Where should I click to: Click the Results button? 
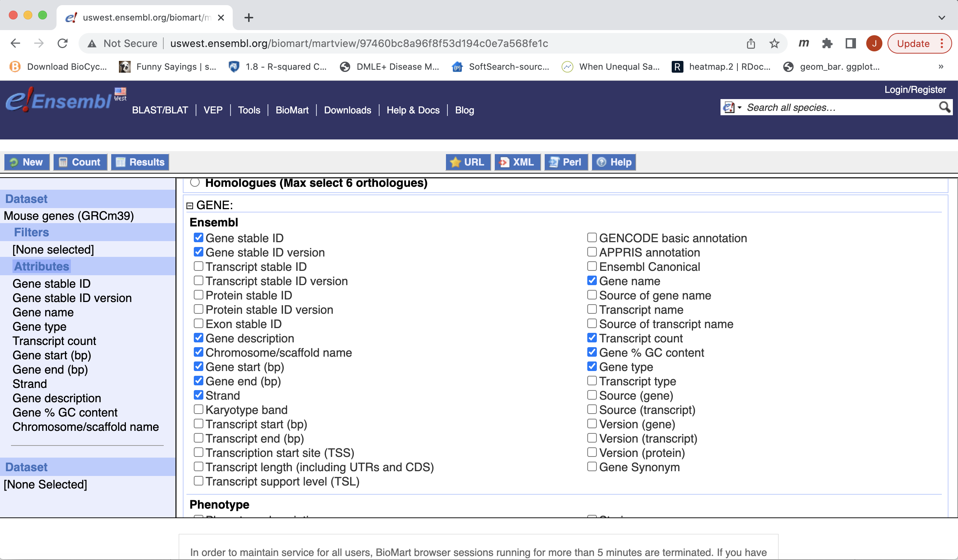click(139, 162)
